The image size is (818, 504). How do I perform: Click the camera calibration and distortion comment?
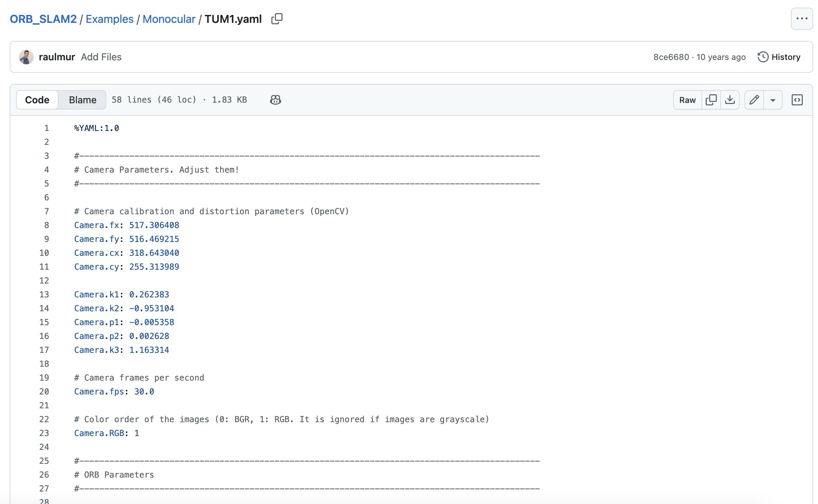211,211
